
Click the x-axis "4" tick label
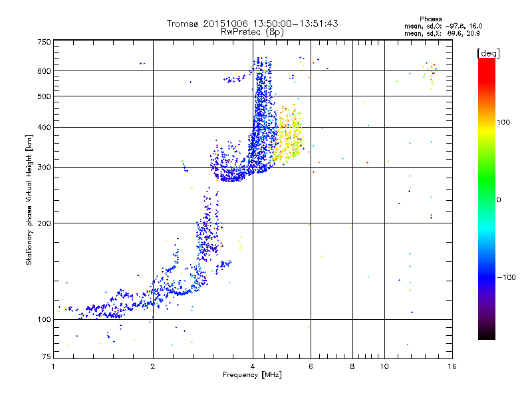tap(253, 366)
